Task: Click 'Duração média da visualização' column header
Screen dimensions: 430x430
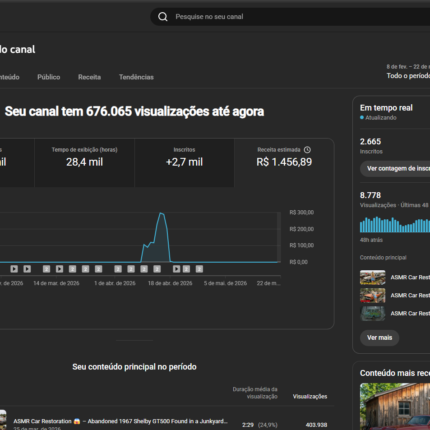Action: tap(255, 393)
